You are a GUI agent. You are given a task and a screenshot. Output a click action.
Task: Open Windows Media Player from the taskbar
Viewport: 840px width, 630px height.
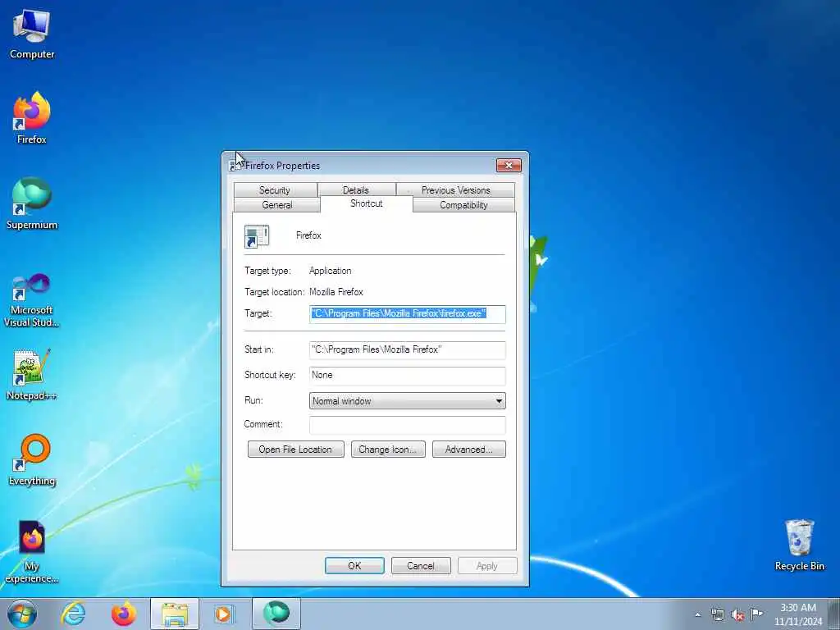point(223,614)
